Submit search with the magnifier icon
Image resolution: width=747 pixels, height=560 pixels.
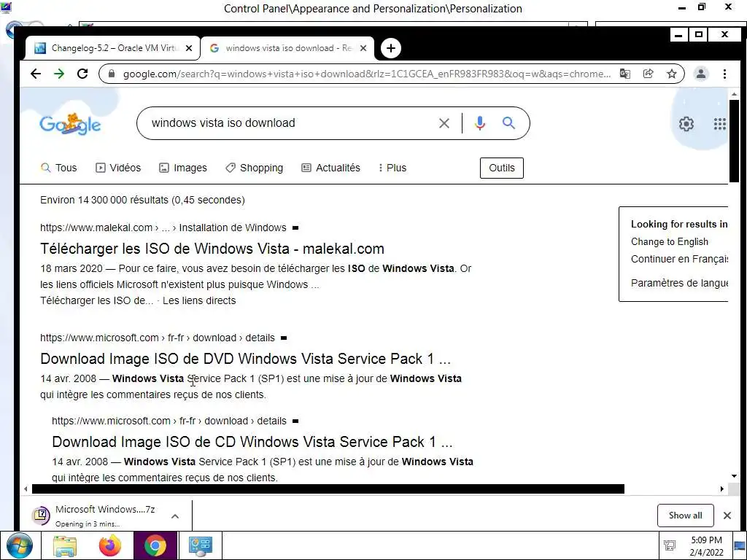tap(508, 123)
